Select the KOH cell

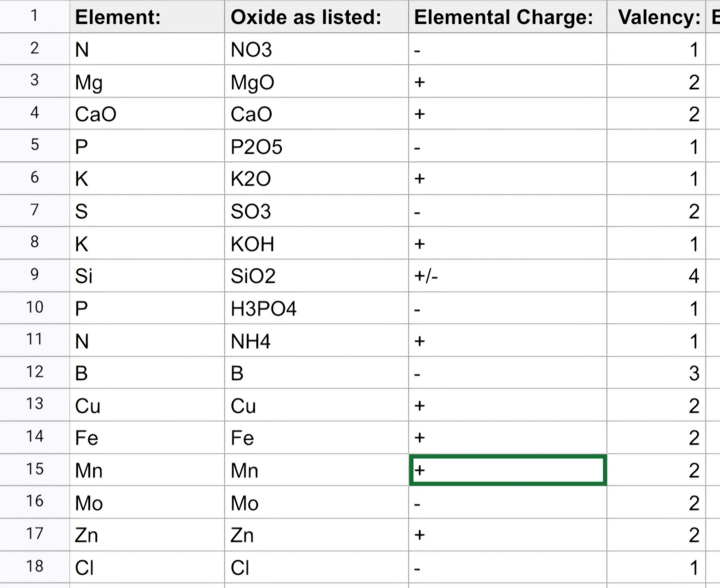[316, 243]
